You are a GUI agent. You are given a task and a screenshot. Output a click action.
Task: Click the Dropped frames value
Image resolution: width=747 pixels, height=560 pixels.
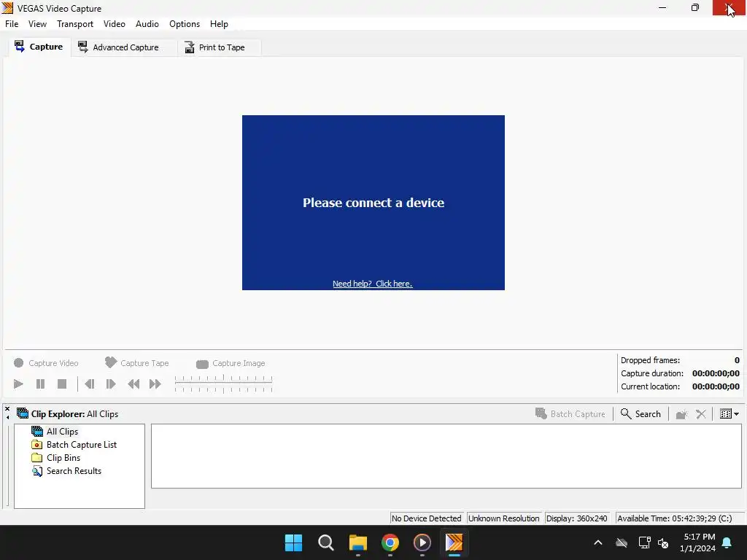pos(737,360)
